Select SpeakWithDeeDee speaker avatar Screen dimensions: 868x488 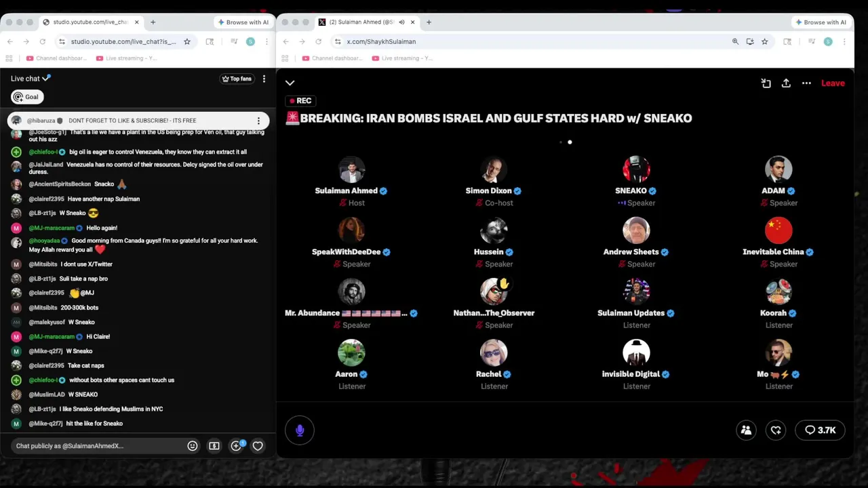[351, 230]
